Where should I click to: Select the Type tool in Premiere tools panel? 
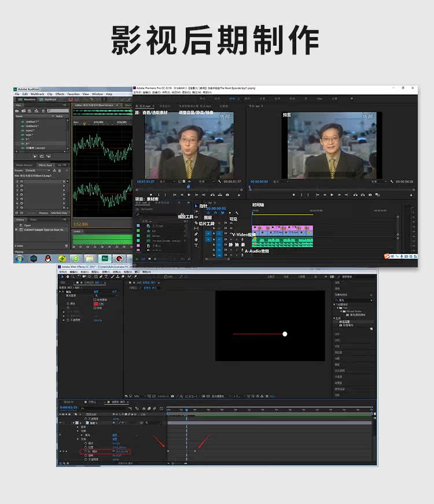point(196,245)
